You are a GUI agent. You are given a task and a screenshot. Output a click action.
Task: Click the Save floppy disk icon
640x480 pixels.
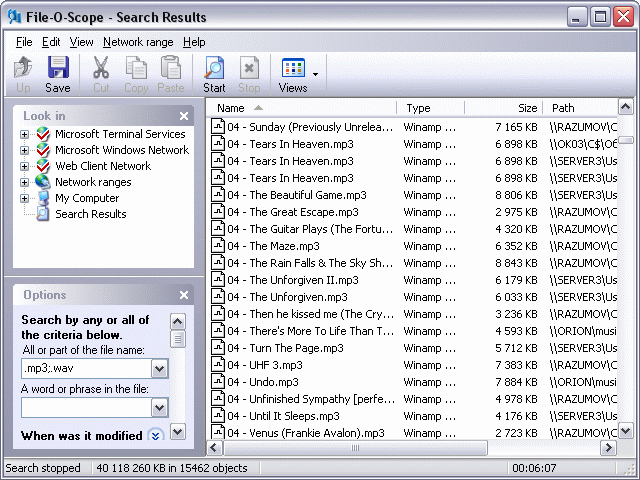coord(58,67)
